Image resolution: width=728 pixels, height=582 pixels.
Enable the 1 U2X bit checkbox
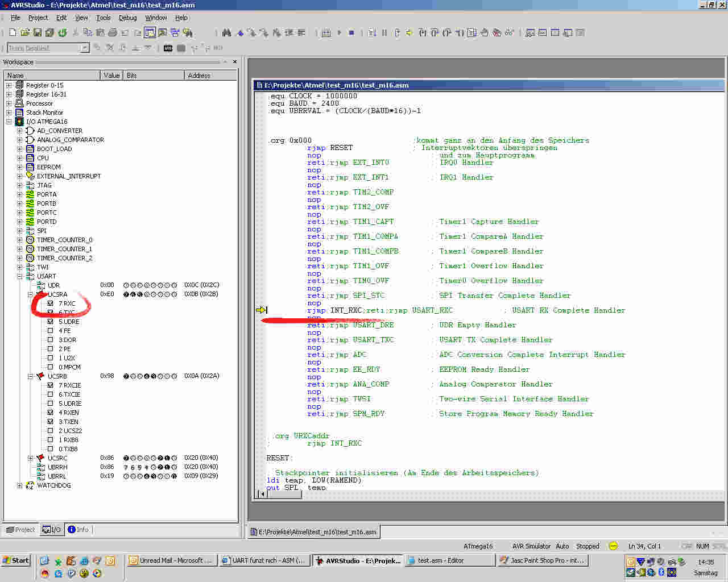click(x=50, y=358)
